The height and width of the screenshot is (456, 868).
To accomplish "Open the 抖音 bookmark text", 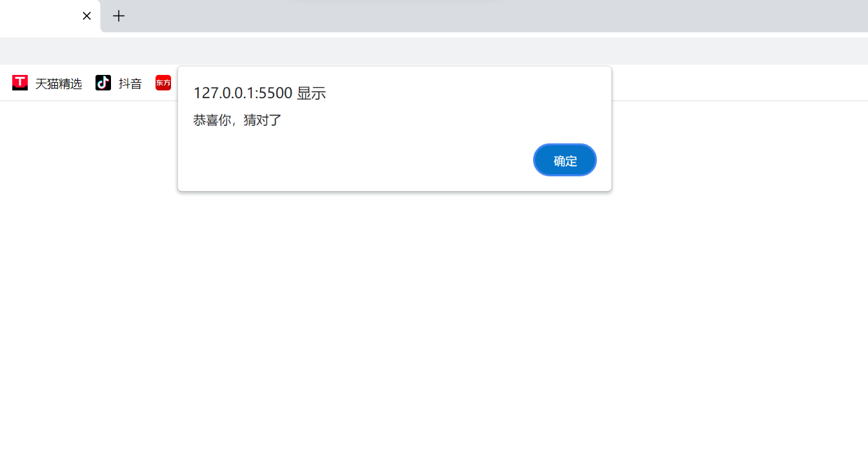I will click(x=130, y=83).
